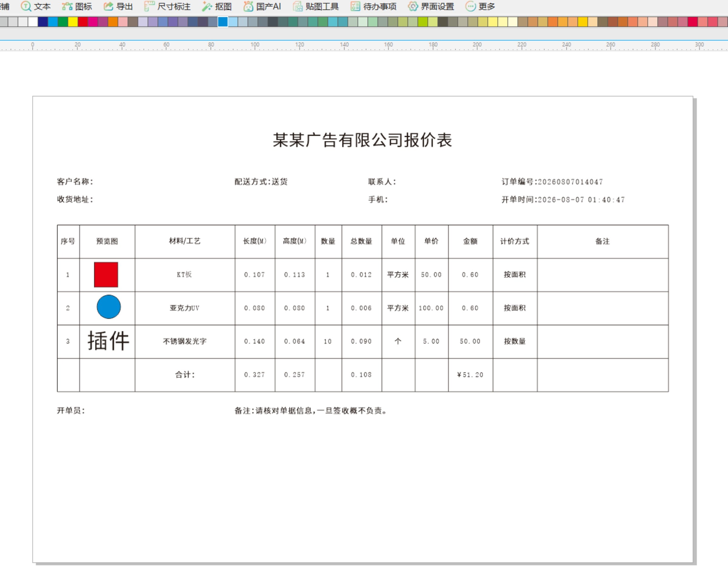Click the 配送方式:送货 text
This screenshot has width=728, height=570.
pyautogui.click(x=261, y=181)
